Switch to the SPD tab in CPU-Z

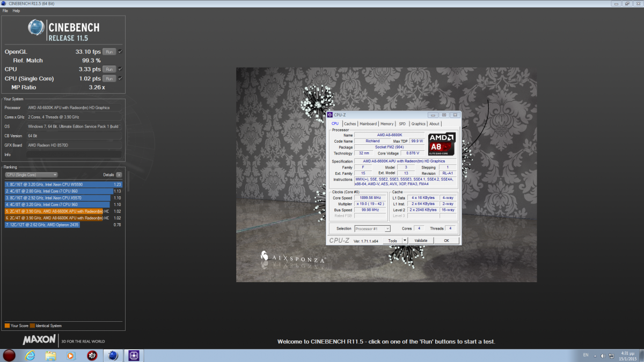(402, 124)
